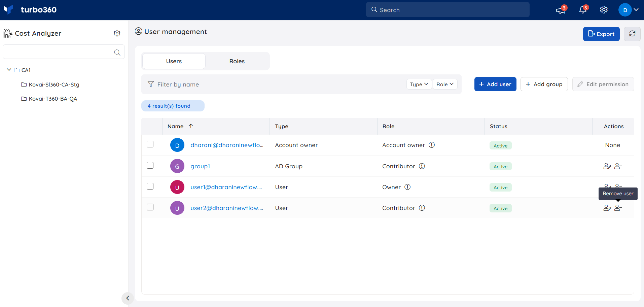Click the Cost Analyzer module icon

[7, 33]
